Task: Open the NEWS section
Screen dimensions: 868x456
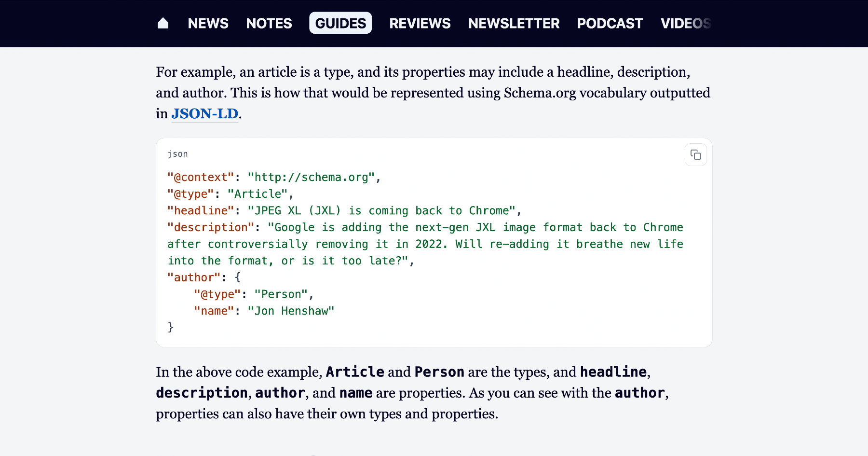Action: pyautogui.click(x=208, y=23)
